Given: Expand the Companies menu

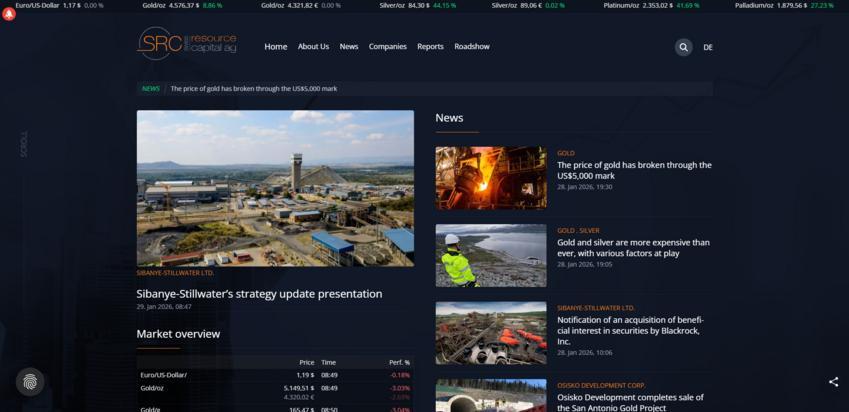Looking at the screenshot, I should coord(387,47).
